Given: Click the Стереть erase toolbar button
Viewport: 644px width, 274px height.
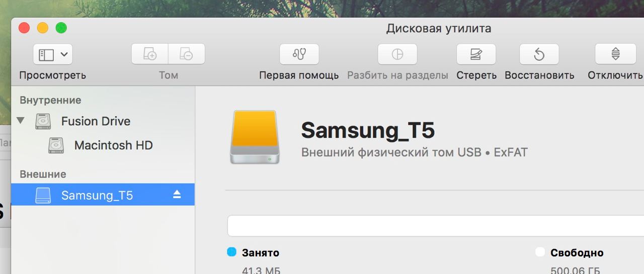Looking at the screenshot, I should [x=476, y=54].
